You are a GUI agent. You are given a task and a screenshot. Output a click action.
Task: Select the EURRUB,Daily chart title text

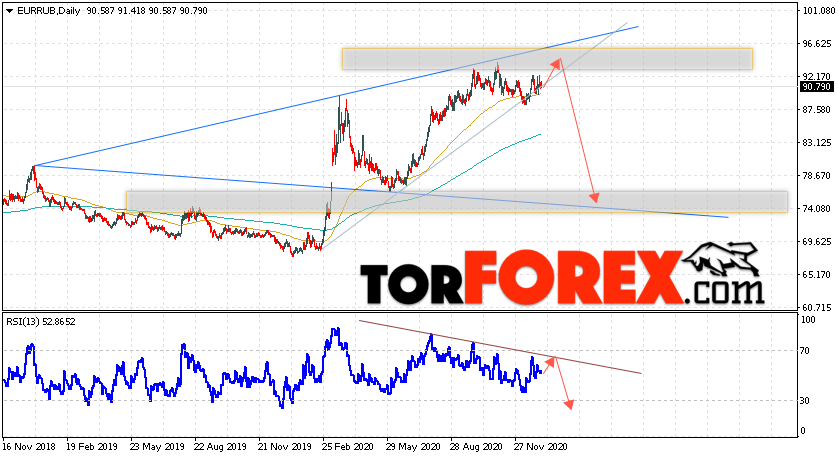[x=49, y=11]
